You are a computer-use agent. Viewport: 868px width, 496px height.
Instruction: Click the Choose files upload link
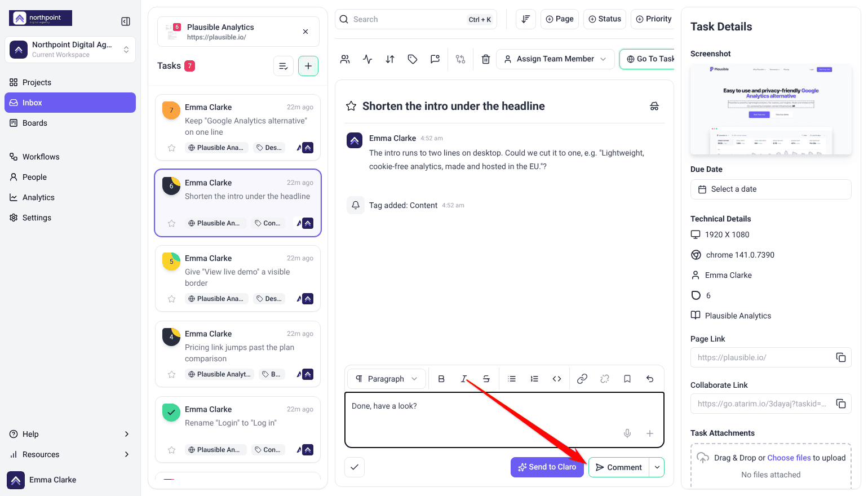789,458
